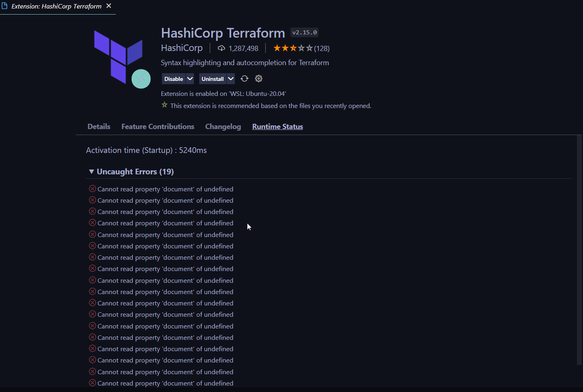Click the v2.15.0 version badge

coord(304,32)
